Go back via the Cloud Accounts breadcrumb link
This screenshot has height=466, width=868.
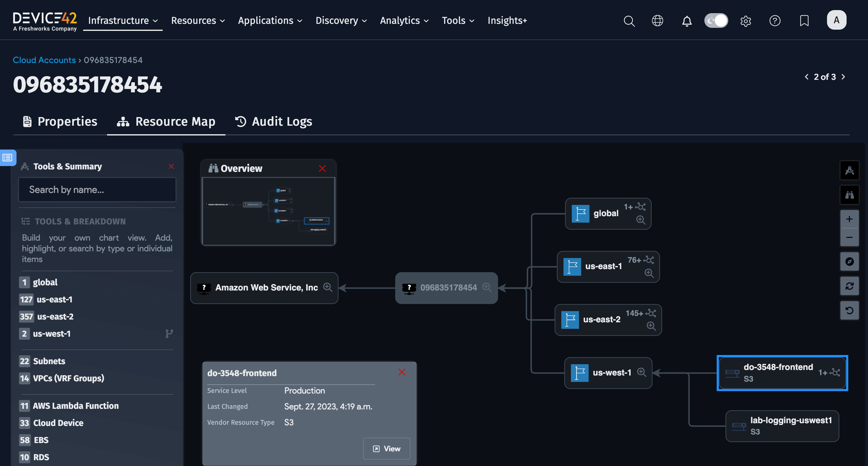[x=44, y=60]
